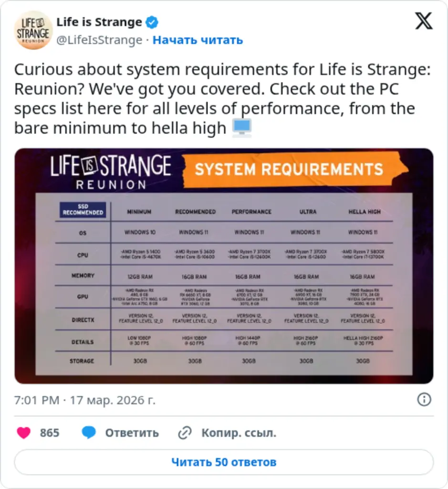Image resolution: width=448 pixels, height=489 pixels.
Task: Click the X logo in top right corner
Action: [x=424, y=21]
